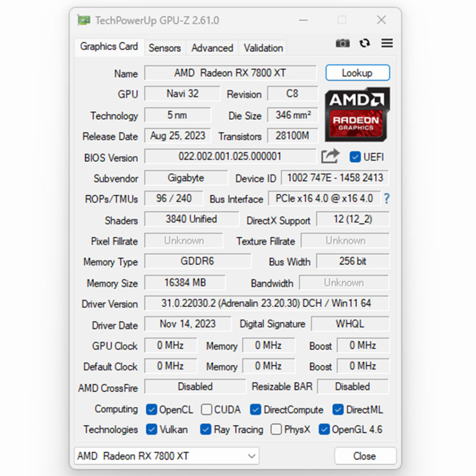Toggle the DirectML checkbox

(337, 410)
